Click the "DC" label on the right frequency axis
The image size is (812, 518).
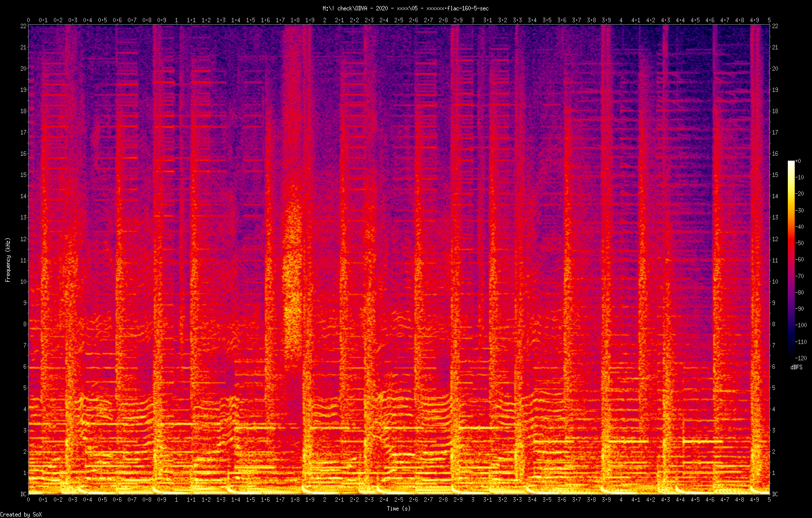(x=775, y=494)
